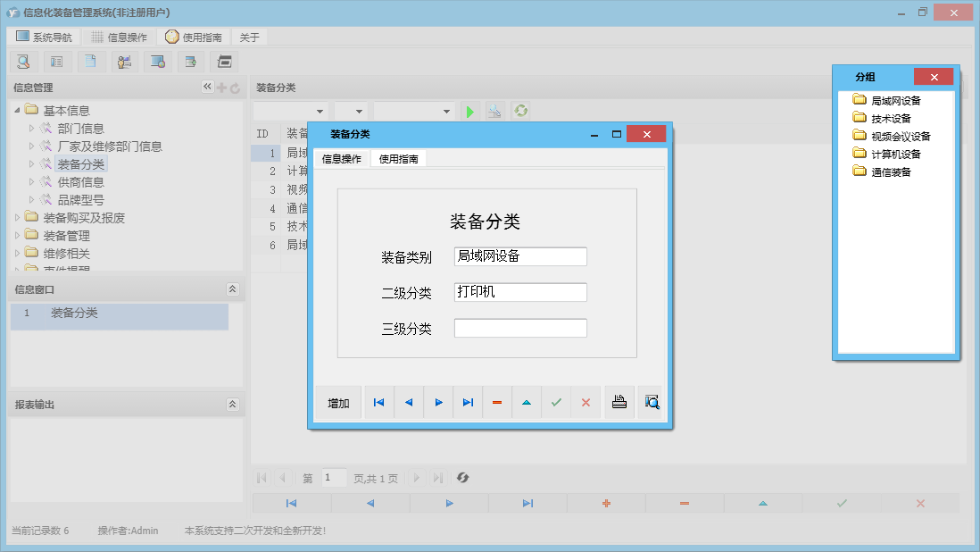Click the new document icon in toolbar

coord(90,62)
